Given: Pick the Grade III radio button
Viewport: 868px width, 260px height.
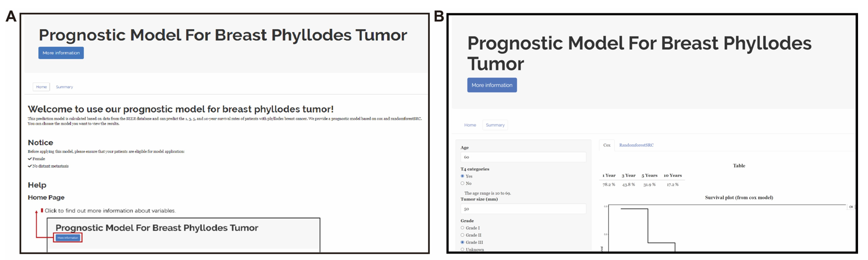Looking at the screenshot, I should point(462,242).
